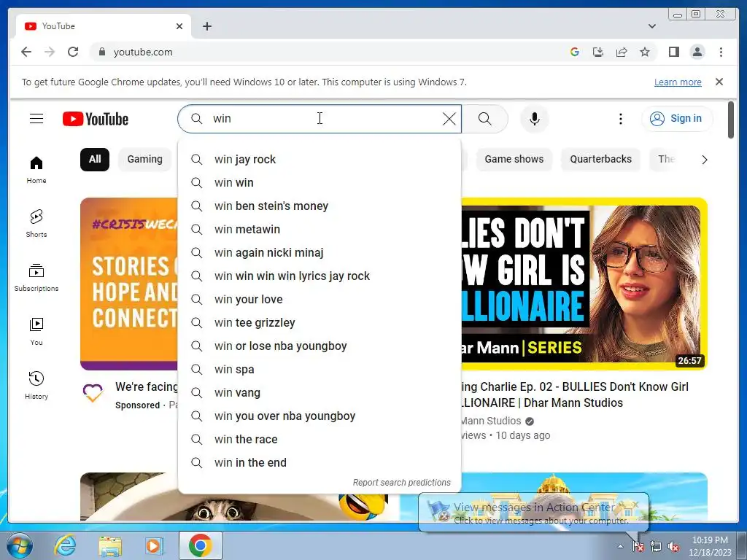Image resolution: width=747 pixels, height=560 pixels.
Task: Clear the search text with X
Action: [x=449, y=119]
